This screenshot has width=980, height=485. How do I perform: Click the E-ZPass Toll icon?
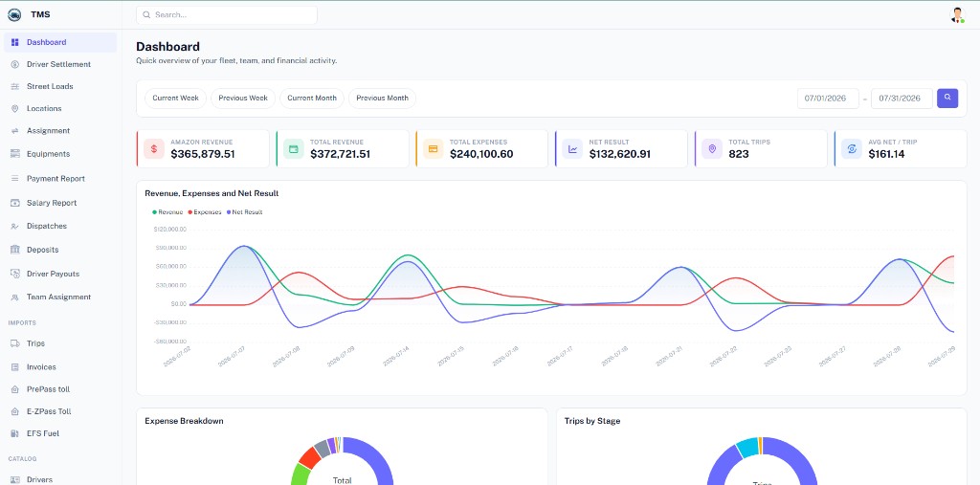coord(15,412)
